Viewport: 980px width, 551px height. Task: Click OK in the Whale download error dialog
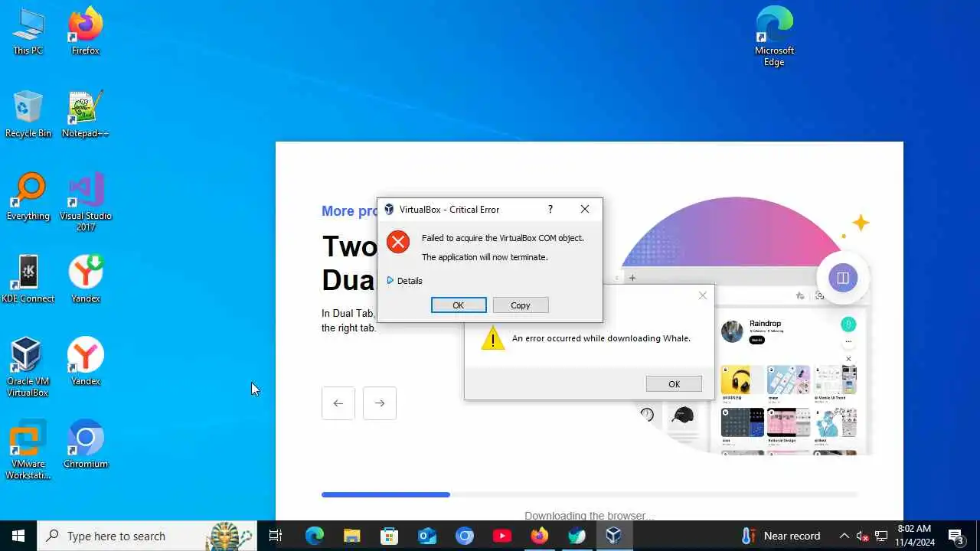pyautogui.click(x=674, y=384)
